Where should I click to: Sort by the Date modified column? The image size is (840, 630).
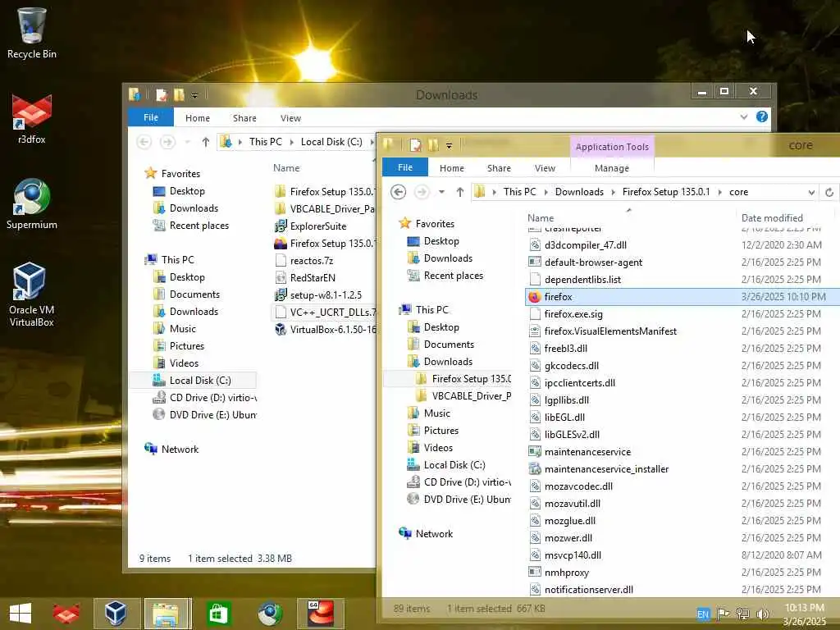[x=772, y=218]
